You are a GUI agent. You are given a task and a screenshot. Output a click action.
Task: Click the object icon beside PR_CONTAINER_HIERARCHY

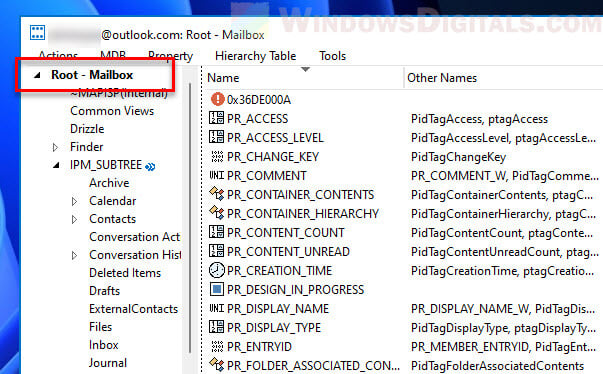(x=217, y=213)
